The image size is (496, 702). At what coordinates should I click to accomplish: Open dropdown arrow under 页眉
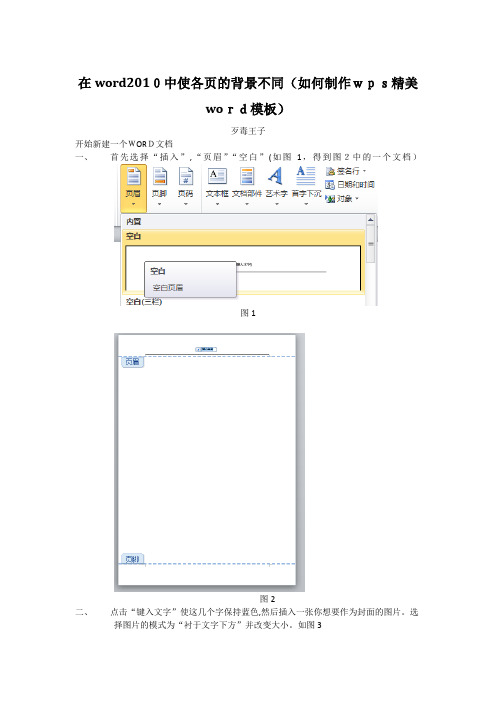point(133,205)
